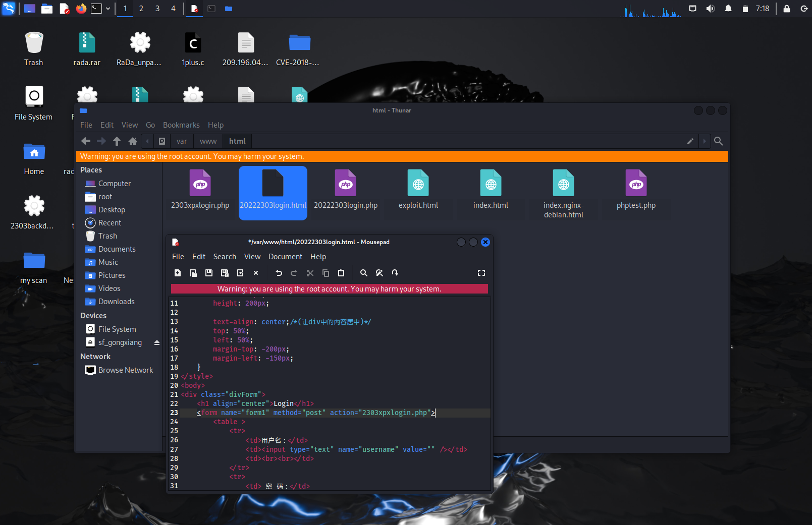Open the Kali applications menu

pyautogui.click(x=9, y=9)
